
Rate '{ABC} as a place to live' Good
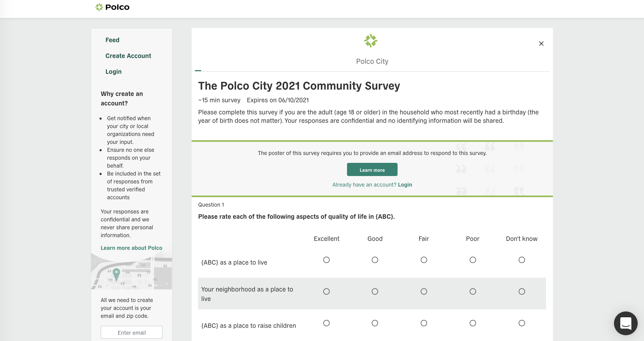[375, 260]
